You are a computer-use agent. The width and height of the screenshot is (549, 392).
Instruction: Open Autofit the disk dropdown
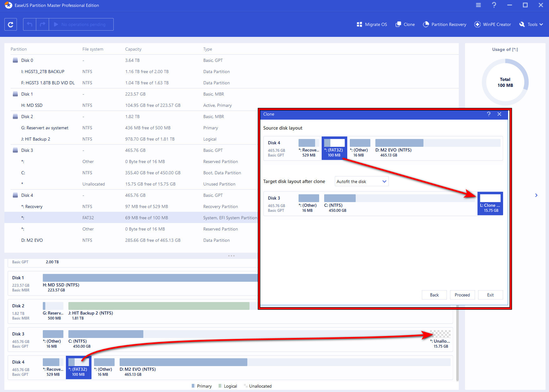point(362,181)
